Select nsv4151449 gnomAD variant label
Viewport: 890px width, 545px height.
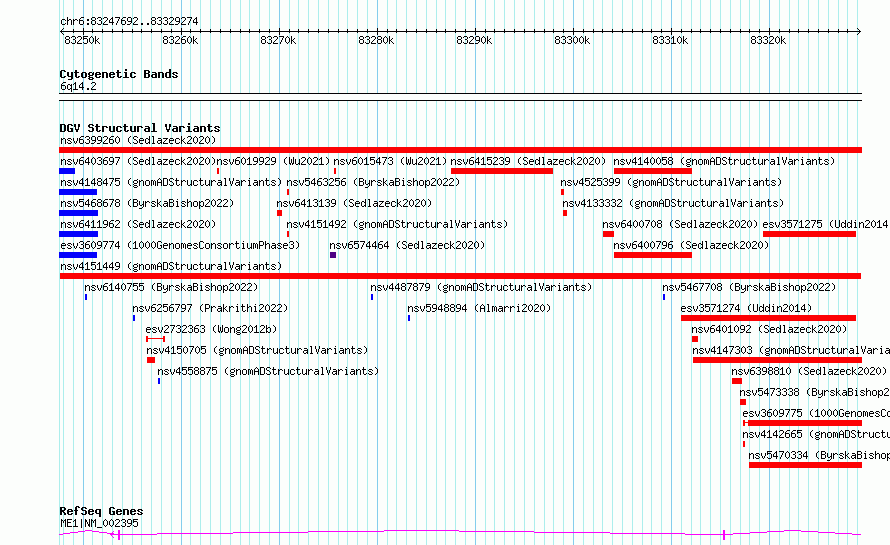pyautogui.click(x=171, y=266)
